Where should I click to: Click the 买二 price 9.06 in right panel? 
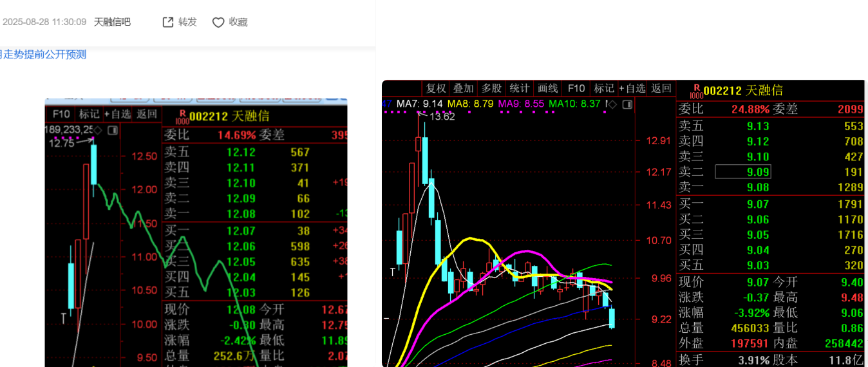[758, 220]
